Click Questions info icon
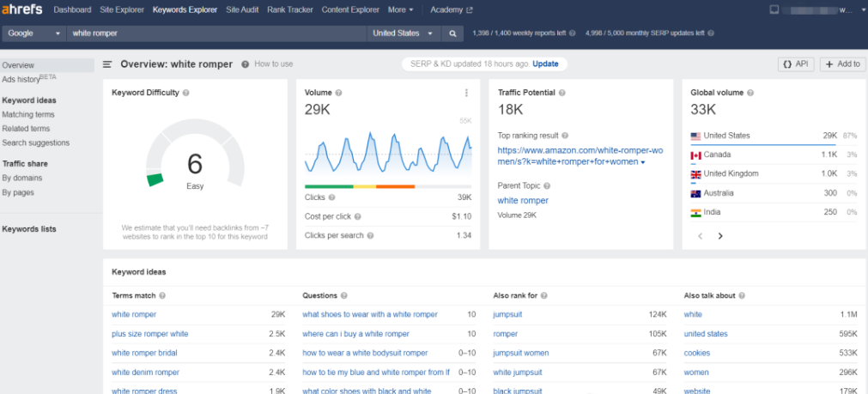 [343, 296]
